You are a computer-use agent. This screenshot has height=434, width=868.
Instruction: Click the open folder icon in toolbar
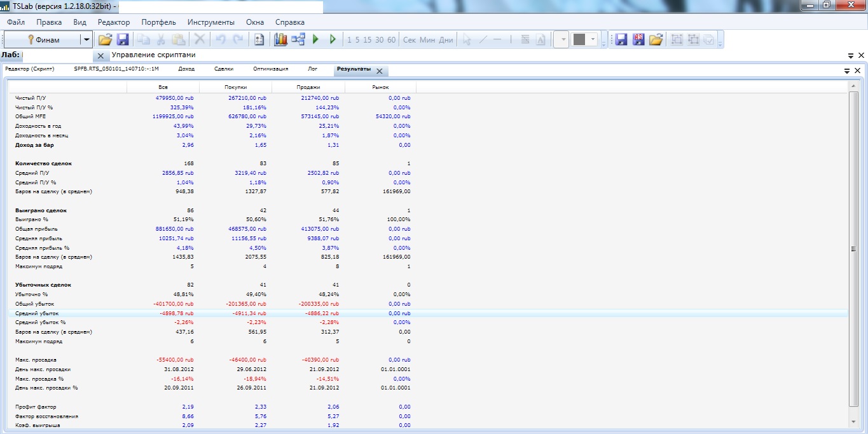click(105, 39)
